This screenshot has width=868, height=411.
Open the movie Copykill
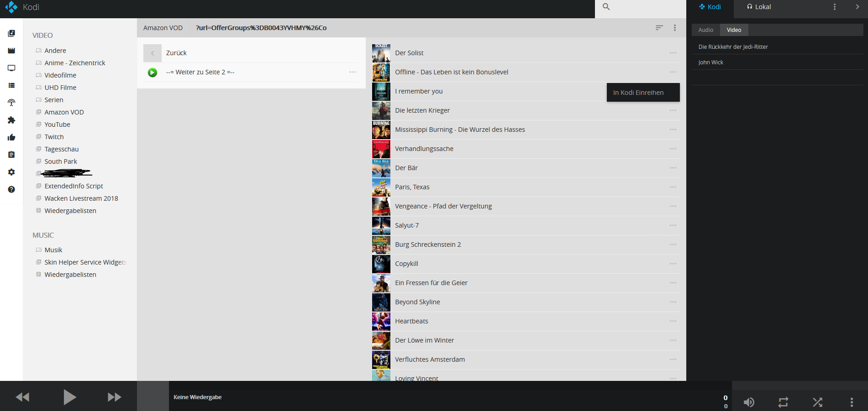[x=406, y=264]
